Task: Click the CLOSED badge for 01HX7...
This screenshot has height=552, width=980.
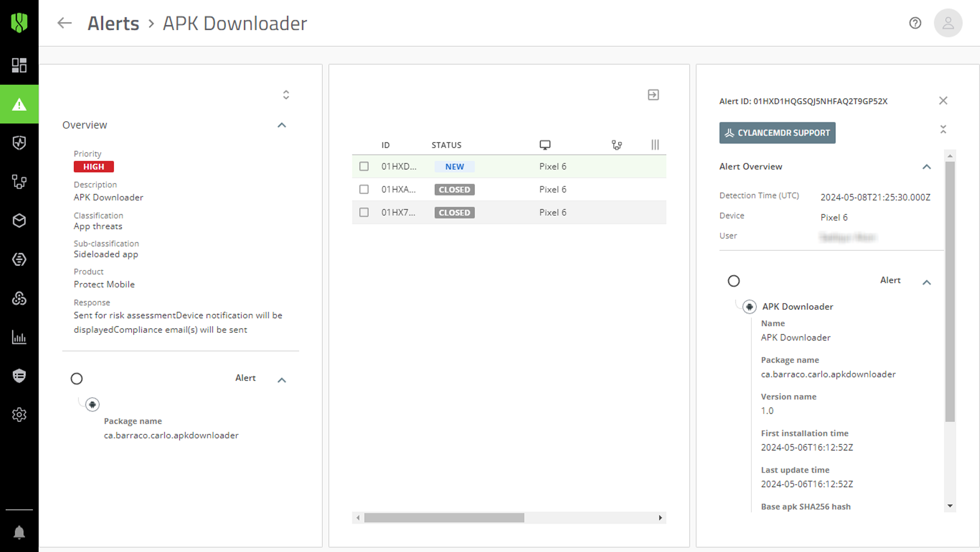Action: [x=454, y=213]
